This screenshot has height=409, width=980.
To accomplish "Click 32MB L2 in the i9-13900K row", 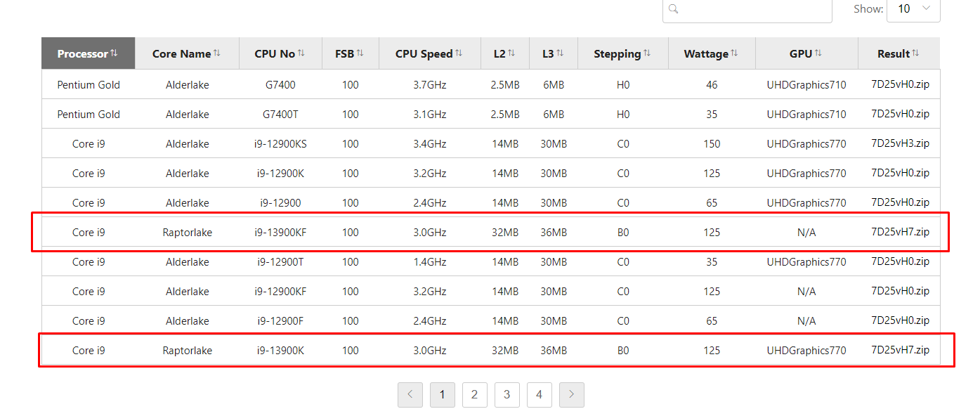I will tap(505, 351).
